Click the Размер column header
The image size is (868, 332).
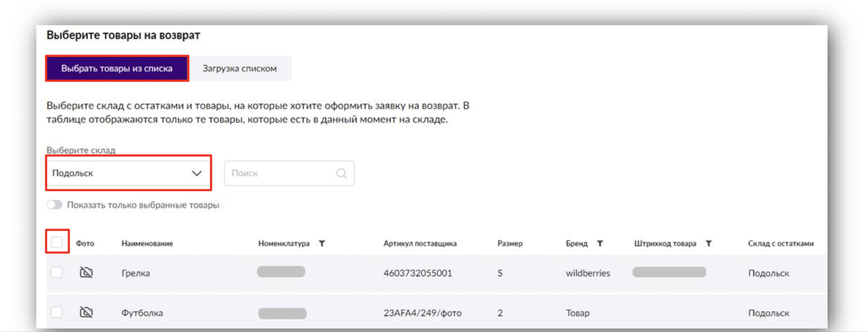point(509,244)
